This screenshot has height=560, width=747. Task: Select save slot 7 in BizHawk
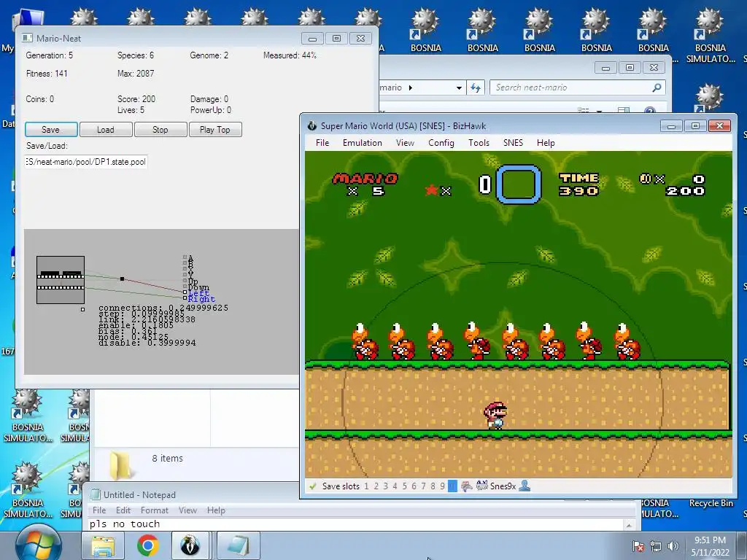[x=424, y=486]
